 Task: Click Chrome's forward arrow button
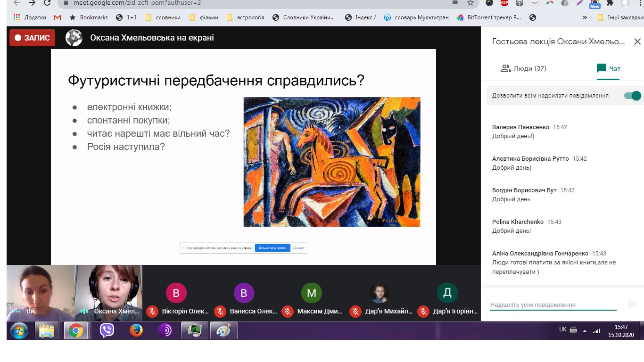[32, 3]
